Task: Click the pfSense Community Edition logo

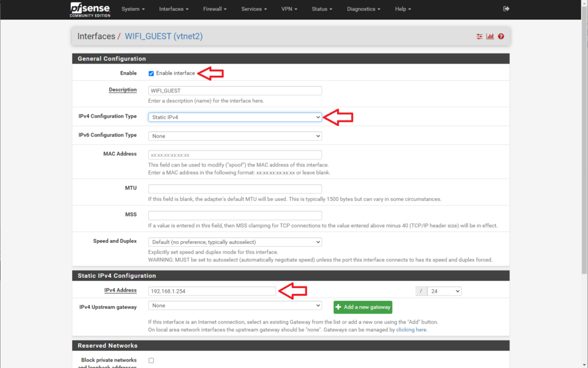Action: tap(90, 9)
